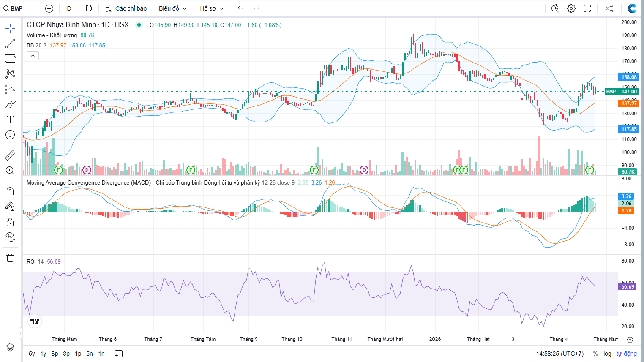644x362 pixels.
Task: Click the tự động auto-scale button
Action: 626,354
